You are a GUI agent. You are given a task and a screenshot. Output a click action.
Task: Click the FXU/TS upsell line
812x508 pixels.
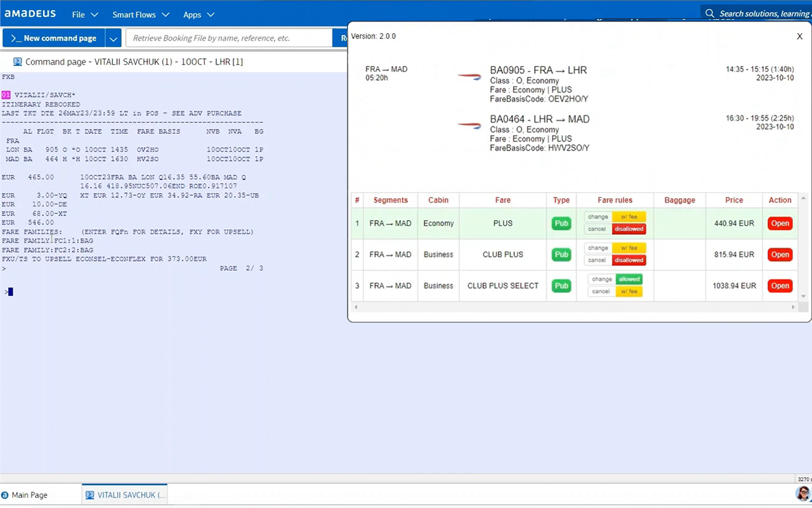(105, 259)
